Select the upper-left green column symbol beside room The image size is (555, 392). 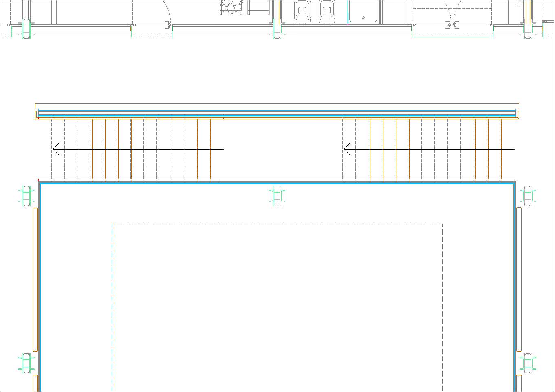pyautogui.click(x=26, y=196)
